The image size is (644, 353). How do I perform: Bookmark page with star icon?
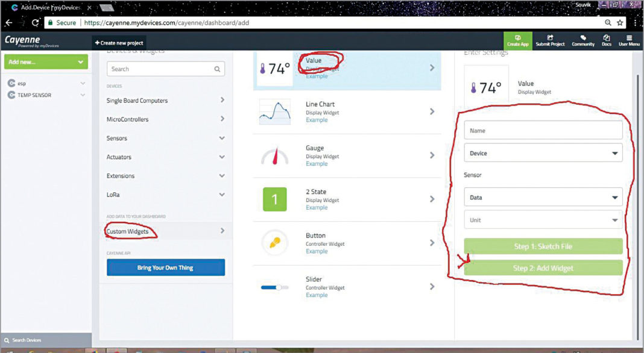click(x=619, y=23)
